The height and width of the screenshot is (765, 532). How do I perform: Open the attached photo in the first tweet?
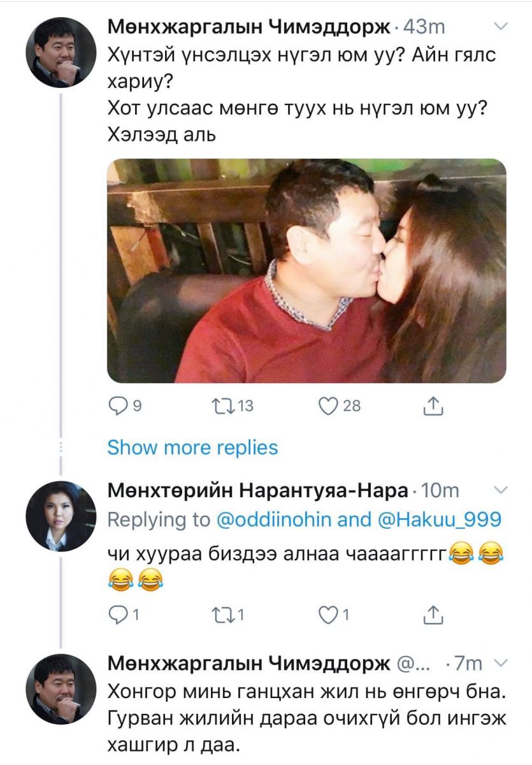[x=306, y=271]
